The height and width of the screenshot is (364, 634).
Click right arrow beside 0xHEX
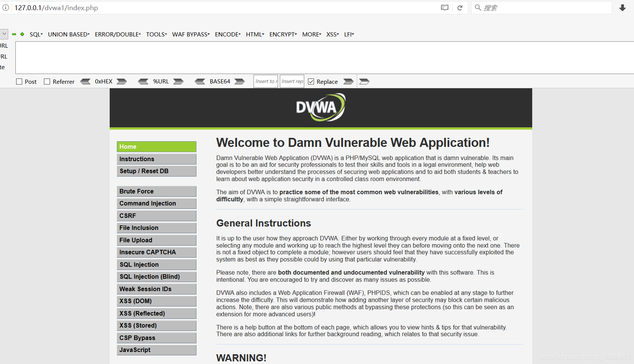tap(122, 82)
